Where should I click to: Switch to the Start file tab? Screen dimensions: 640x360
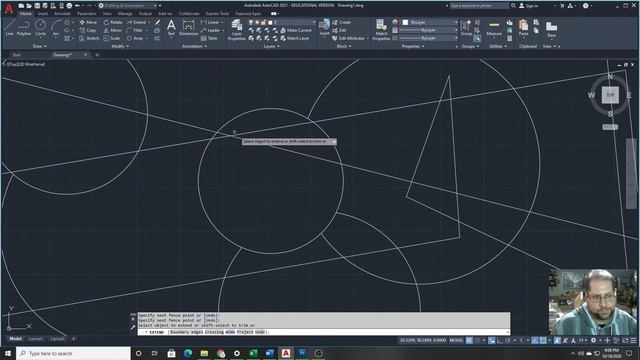[17, 55]
